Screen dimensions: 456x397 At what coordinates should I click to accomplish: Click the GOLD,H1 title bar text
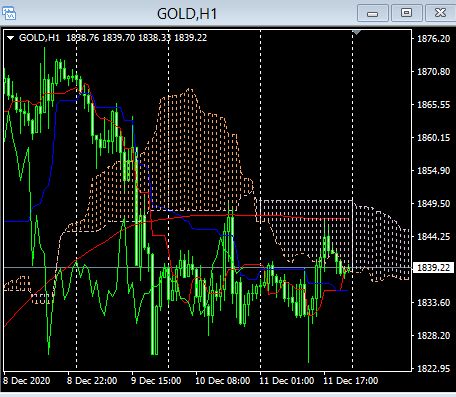point(187,14)
